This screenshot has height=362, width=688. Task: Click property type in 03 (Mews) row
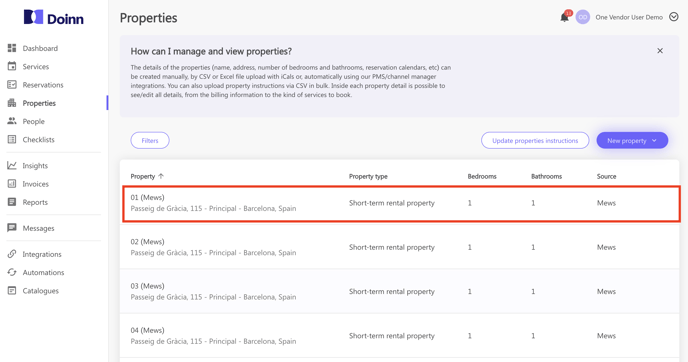[x=392, y=292]
